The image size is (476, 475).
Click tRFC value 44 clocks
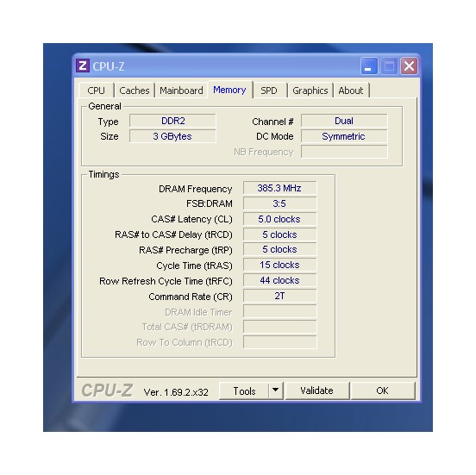point(279,280)
